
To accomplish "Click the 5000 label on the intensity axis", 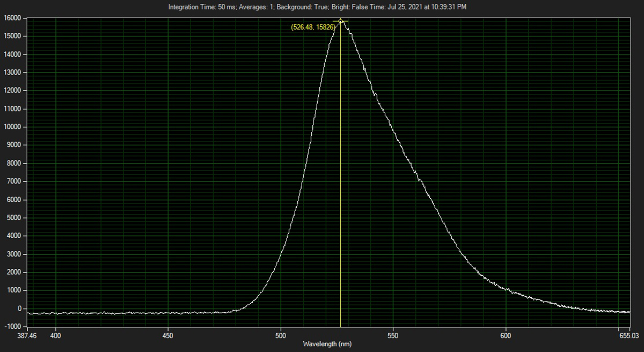I will (13, 218).
